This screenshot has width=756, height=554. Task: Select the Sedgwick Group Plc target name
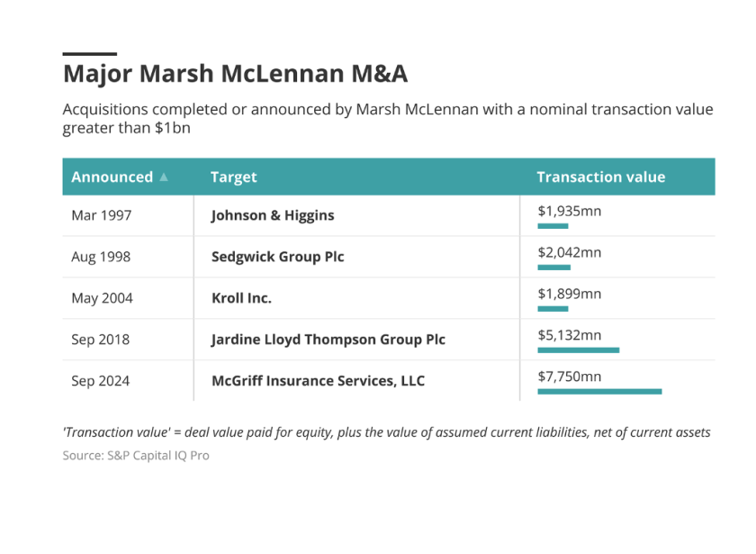coord(277,257)
